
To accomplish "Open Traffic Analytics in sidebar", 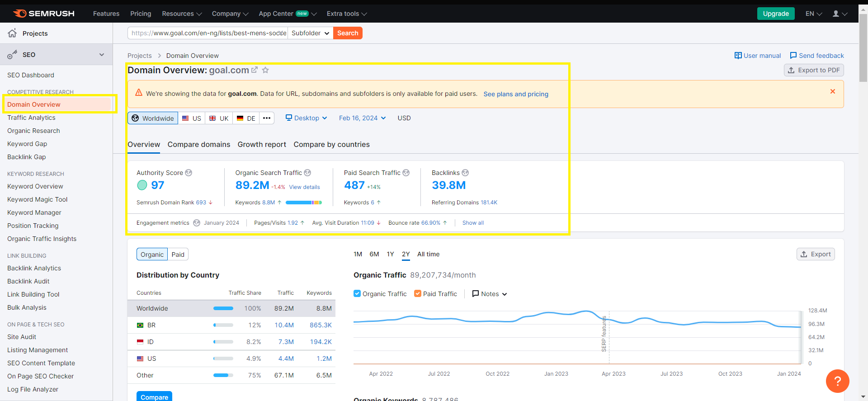I will 31,118.
